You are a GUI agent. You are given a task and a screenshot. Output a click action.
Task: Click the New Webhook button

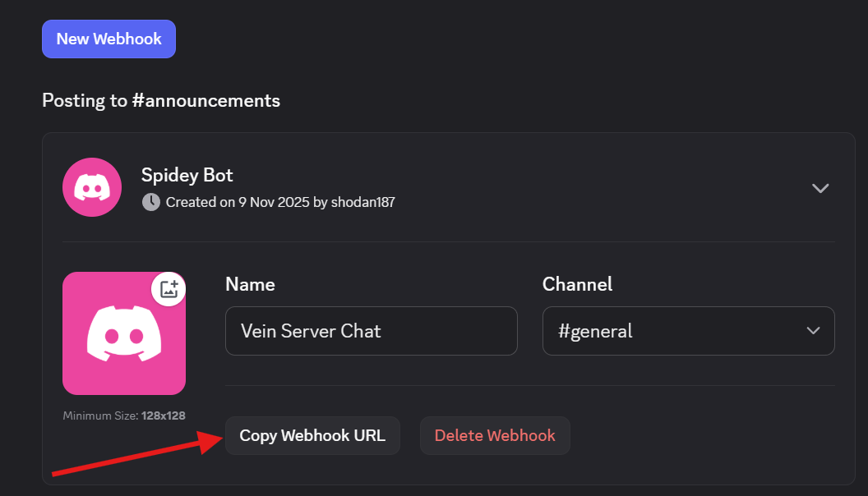click(108, 39)
